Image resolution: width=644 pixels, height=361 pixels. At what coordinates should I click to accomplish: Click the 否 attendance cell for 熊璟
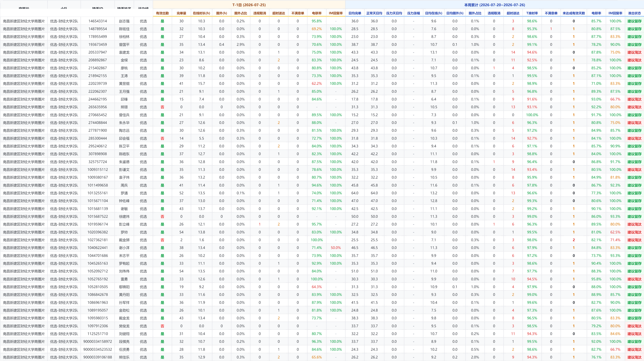coord(162,107)
